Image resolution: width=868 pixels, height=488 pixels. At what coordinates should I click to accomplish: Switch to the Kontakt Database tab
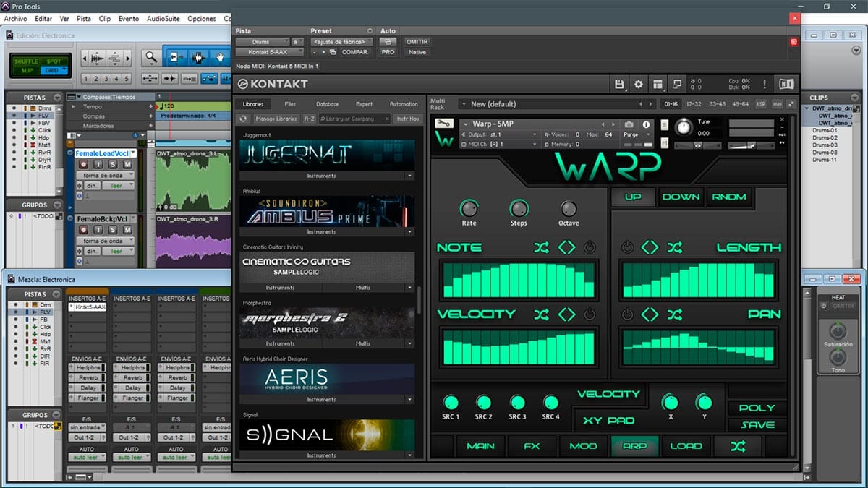click(x=327, y=104)
